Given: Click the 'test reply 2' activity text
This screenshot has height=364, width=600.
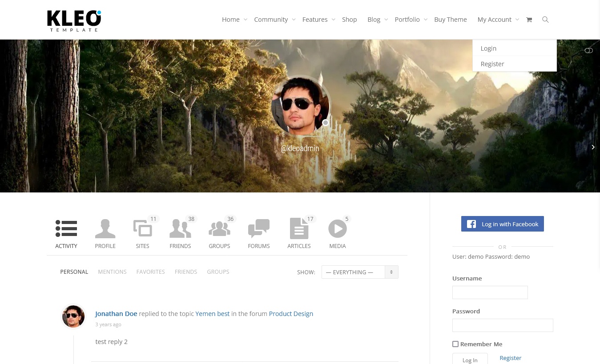Looking at the screenshot, I should (112, 342).
